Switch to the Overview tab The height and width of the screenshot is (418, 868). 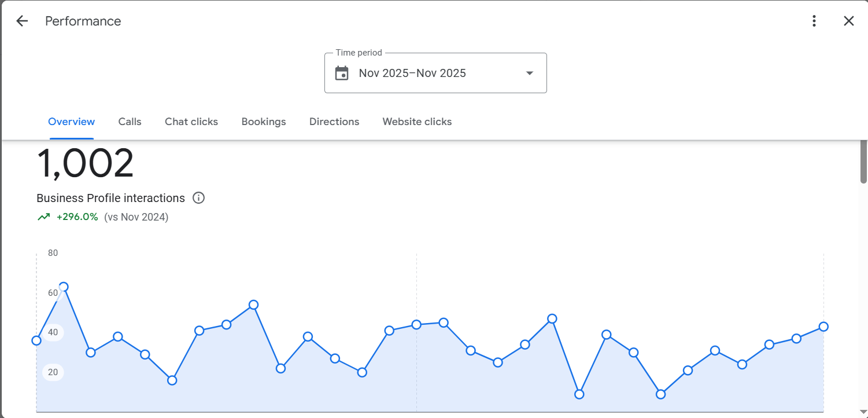(72, 122)
